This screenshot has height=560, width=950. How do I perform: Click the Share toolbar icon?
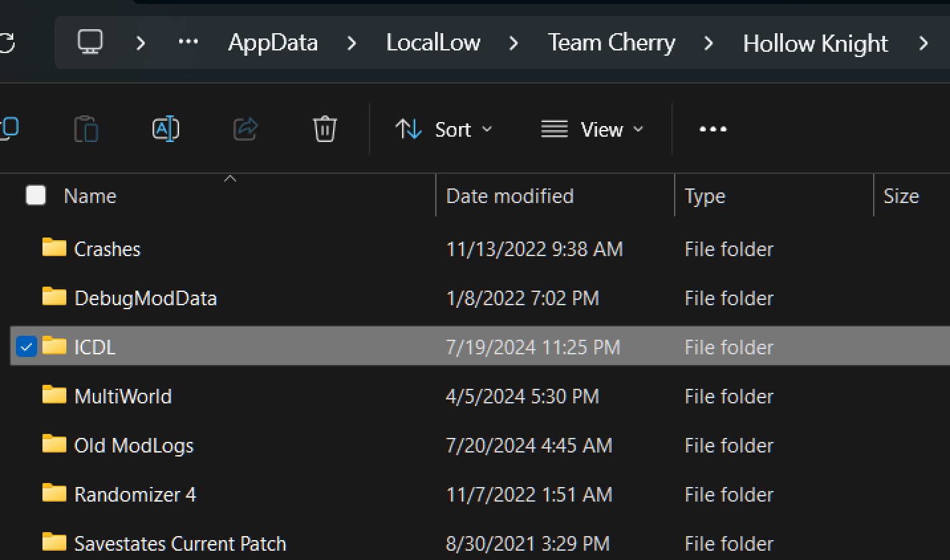pyautogui.click(x=245, y=129)
